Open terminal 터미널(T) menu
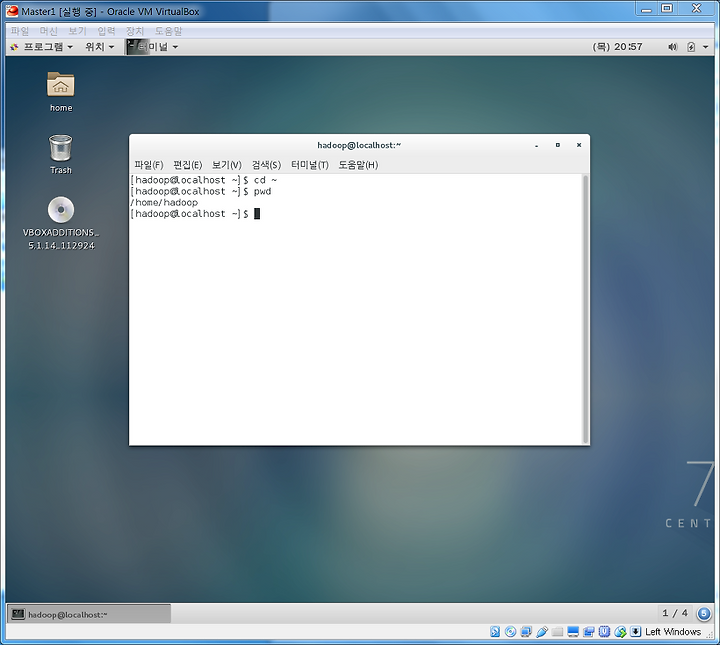 point(310,165)
